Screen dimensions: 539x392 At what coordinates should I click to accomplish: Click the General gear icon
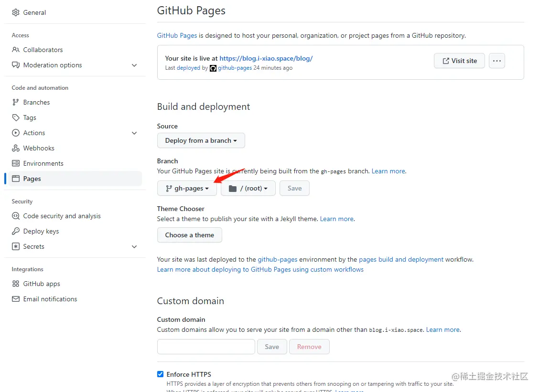click(x=15, y=12)
